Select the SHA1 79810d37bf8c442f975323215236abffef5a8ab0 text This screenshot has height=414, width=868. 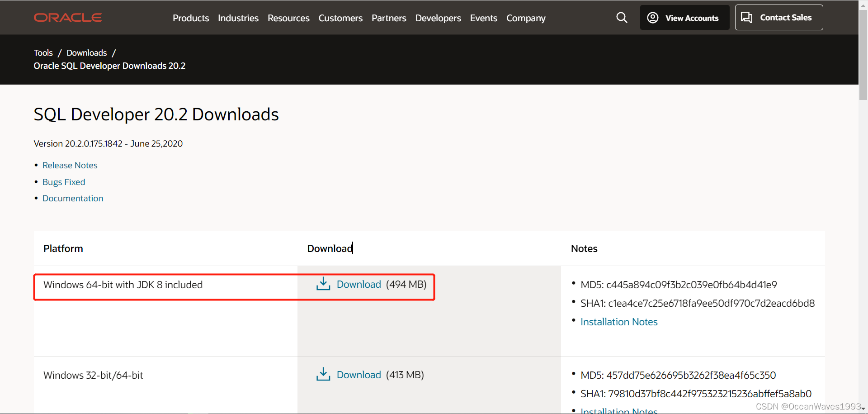[696, 394]
